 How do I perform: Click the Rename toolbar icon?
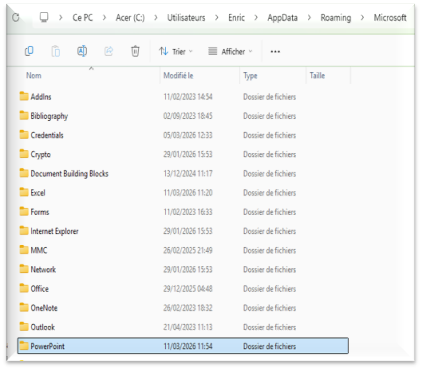(x=82, y=51)
